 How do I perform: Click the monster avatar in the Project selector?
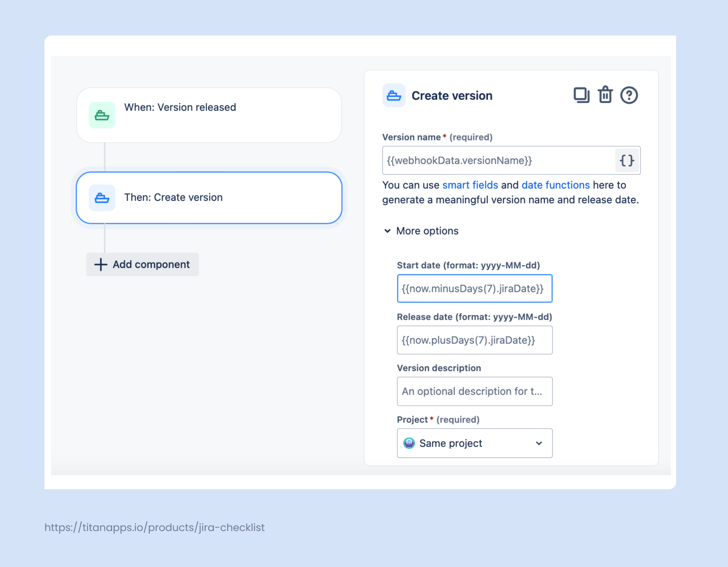point(409,443)
